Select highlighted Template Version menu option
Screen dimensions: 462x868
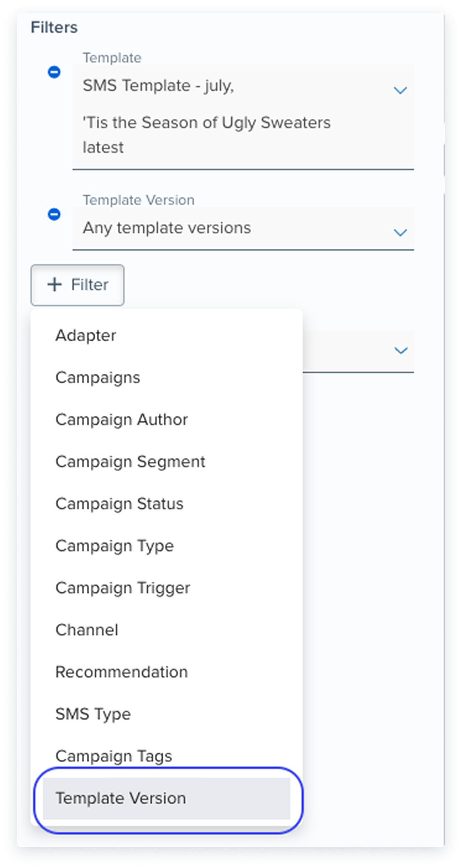166,798
